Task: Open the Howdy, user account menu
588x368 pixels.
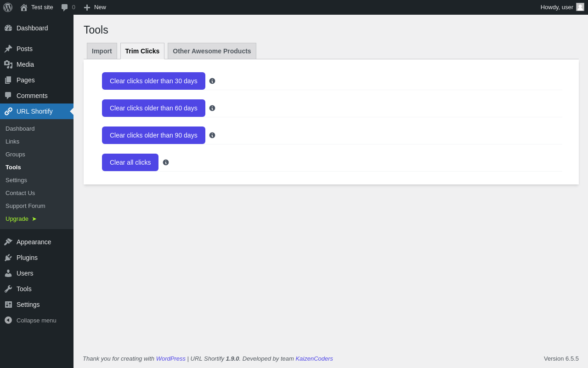Action: point(562,7)
